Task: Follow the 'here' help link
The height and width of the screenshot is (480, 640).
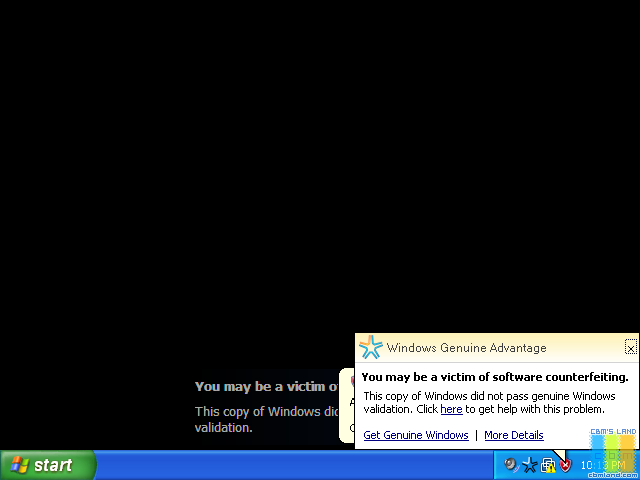Action: click(x=451, y=409)
